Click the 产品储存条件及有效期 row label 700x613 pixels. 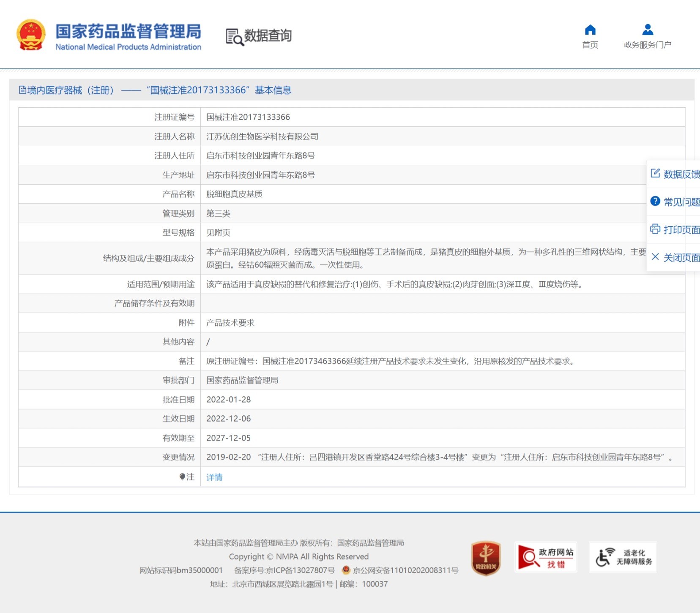(154, 303)
